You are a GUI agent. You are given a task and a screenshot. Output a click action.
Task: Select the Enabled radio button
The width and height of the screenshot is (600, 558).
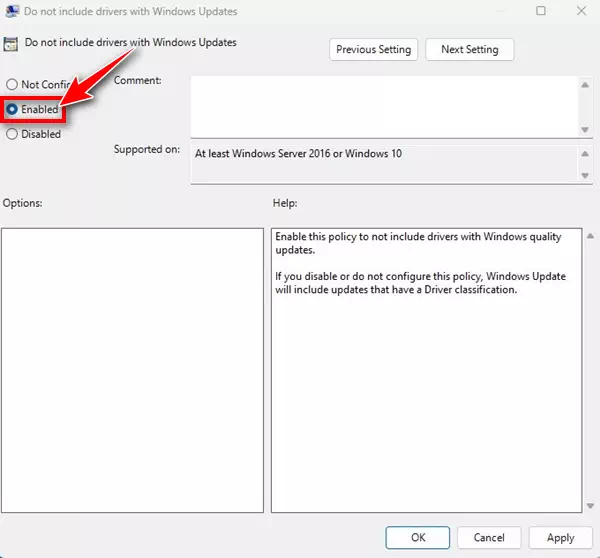(x=12, y=109)
